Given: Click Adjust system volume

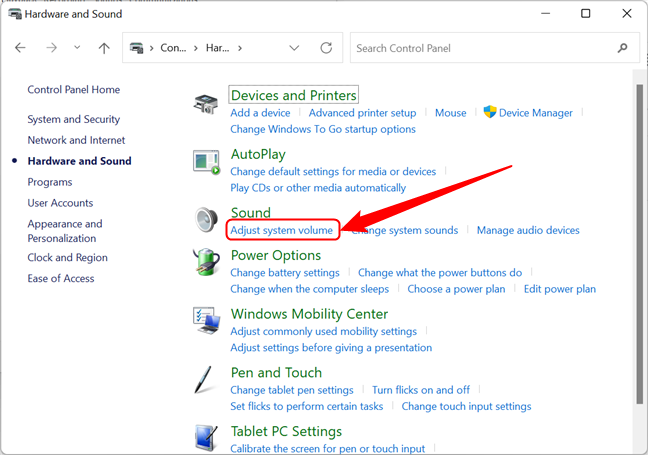Looking at the screenshot, I should point(281,230).
